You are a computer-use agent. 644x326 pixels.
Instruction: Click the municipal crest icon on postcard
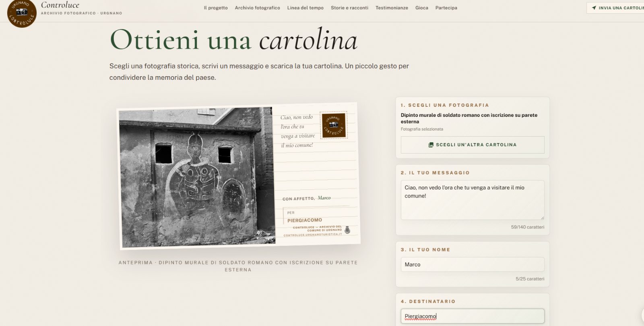(x=347, y=230)
